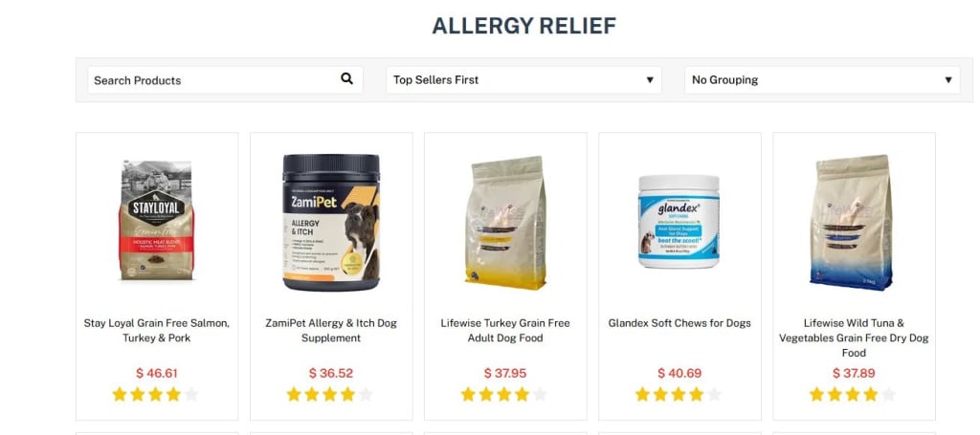Follow the Lifewise Turkey Grain Free Adult Dog Food link
The image size is (980, 435).
[505, 331]
